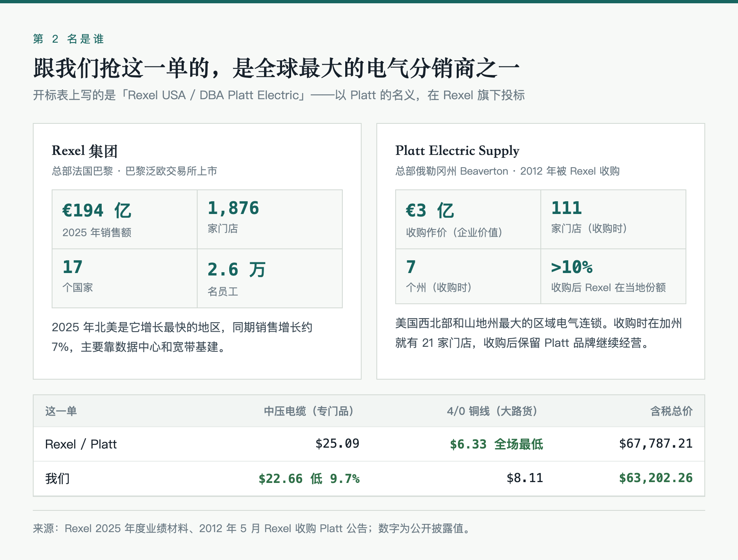Click '收购后 Rexel 在当地份额' label
The height and width of the screenshot is (560, 738).
[x=608, y=287]
